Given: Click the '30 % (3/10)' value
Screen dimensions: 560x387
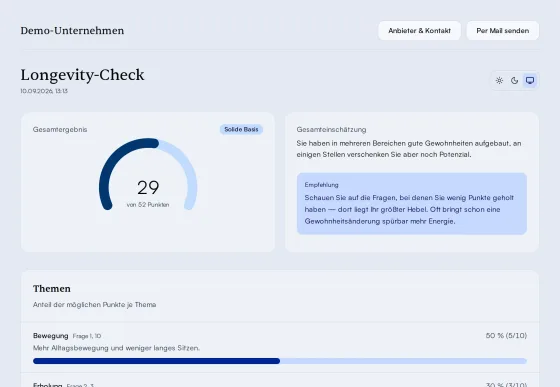Looking at the screenshot, I should [506, 385].
